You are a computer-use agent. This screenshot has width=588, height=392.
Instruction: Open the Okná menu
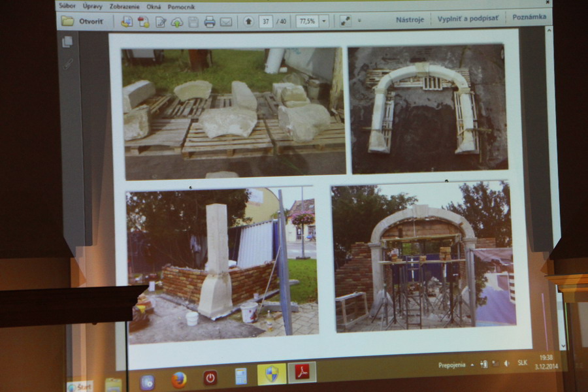(x=154, y=7)
